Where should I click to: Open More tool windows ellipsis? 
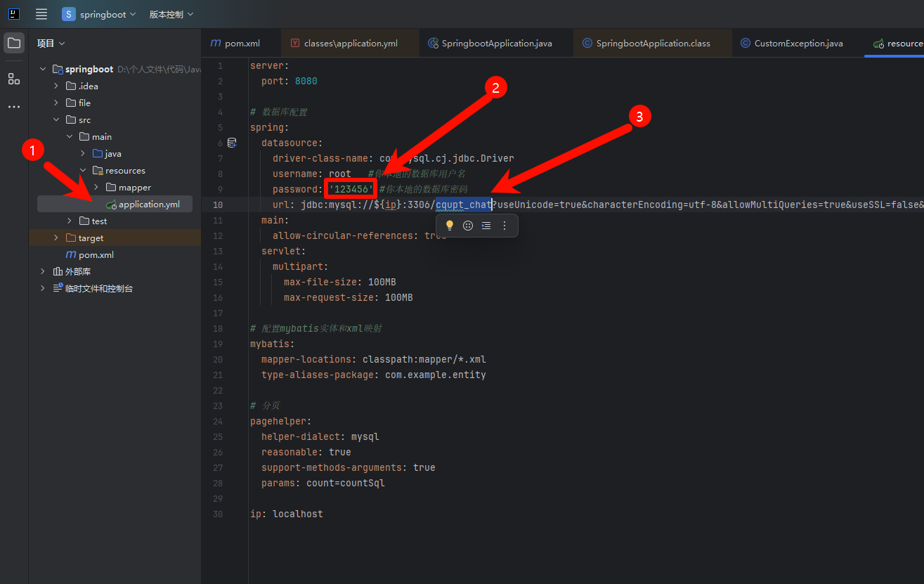[14, 107]
